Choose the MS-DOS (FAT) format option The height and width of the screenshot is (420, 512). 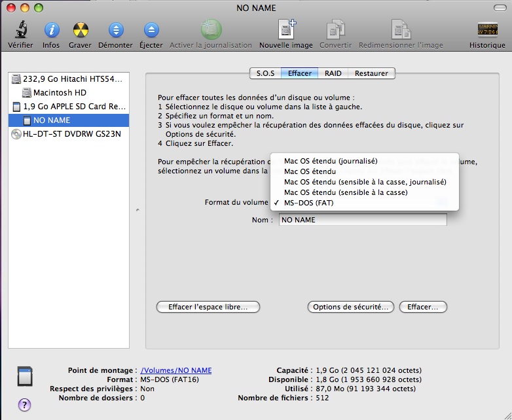[365, 203]
